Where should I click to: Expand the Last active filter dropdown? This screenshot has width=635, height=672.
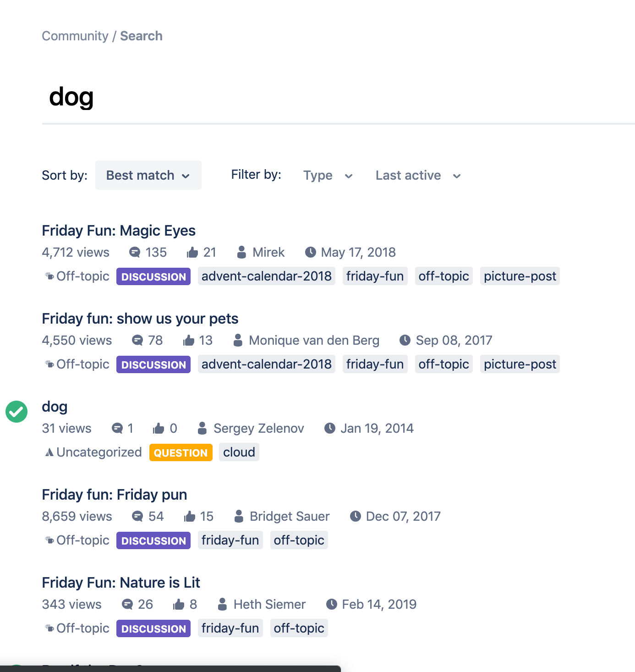click(418, 176)
